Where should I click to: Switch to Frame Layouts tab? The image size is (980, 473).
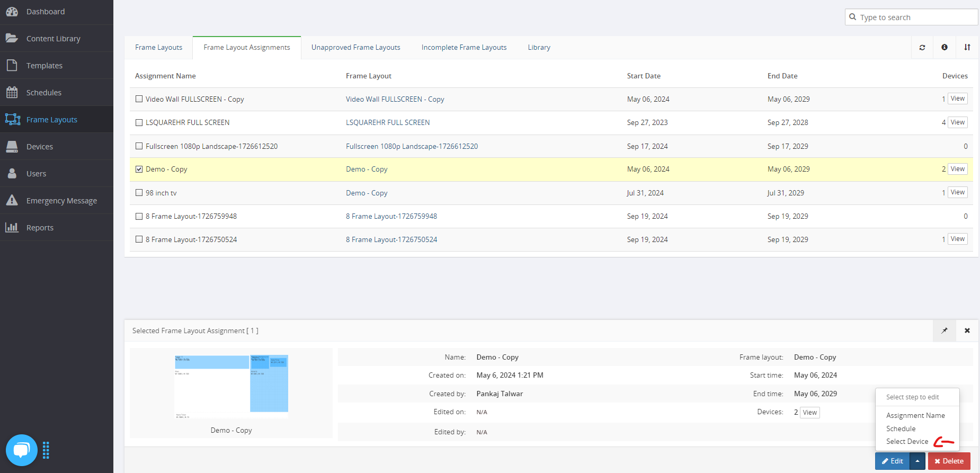point(158,47)
